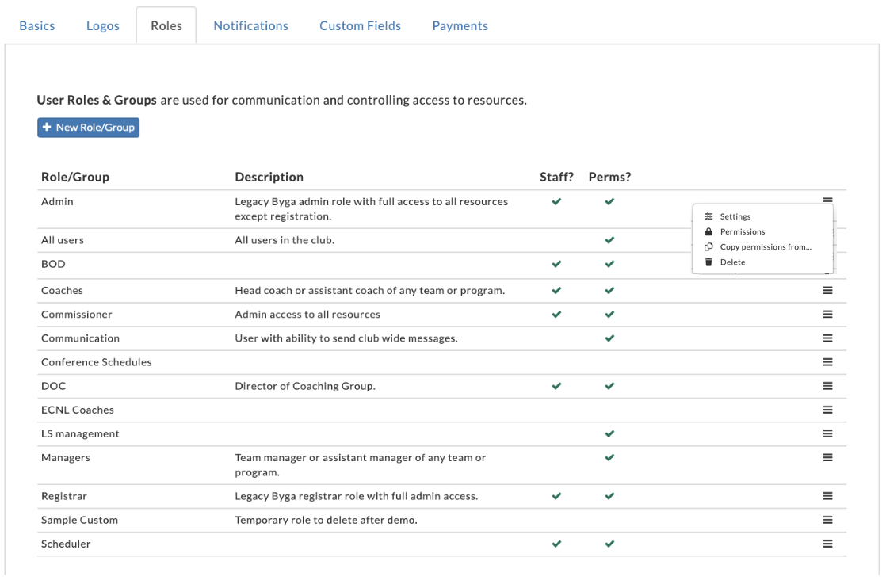Click All users' Perms checkmark
Screen dimensions: 886x588
[x=609, y=240]
